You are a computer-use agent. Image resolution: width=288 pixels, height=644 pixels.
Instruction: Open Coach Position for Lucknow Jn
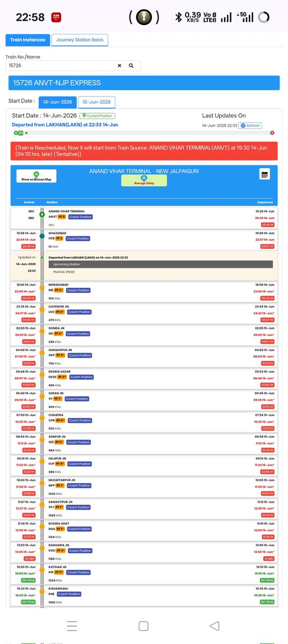tap(79, 312)
